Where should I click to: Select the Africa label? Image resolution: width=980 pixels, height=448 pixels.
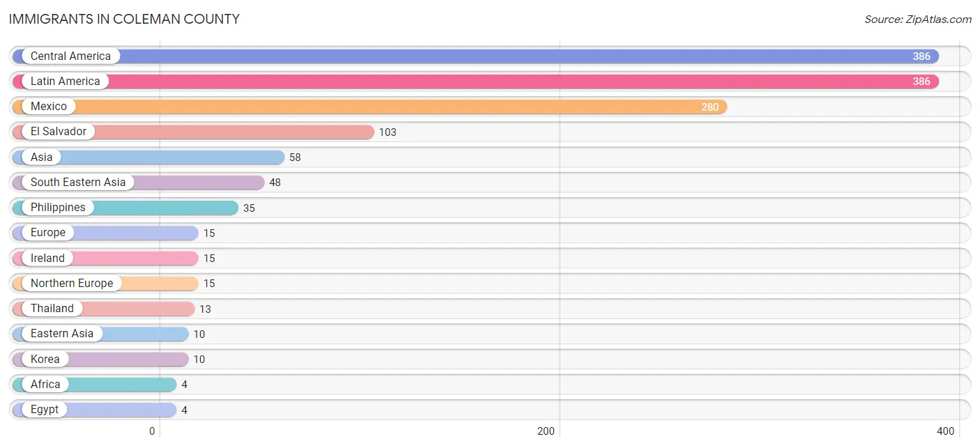pos(45,384)
